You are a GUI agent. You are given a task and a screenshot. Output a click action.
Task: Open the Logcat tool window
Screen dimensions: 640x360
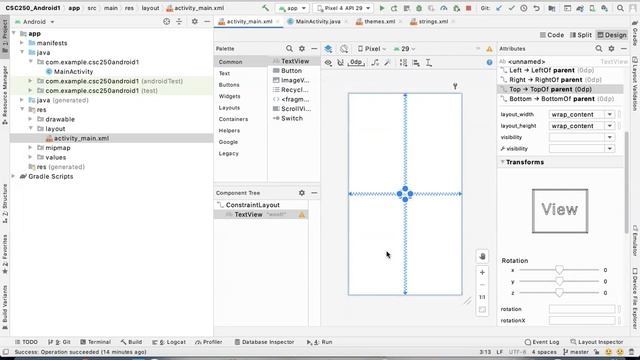(169, 342)
